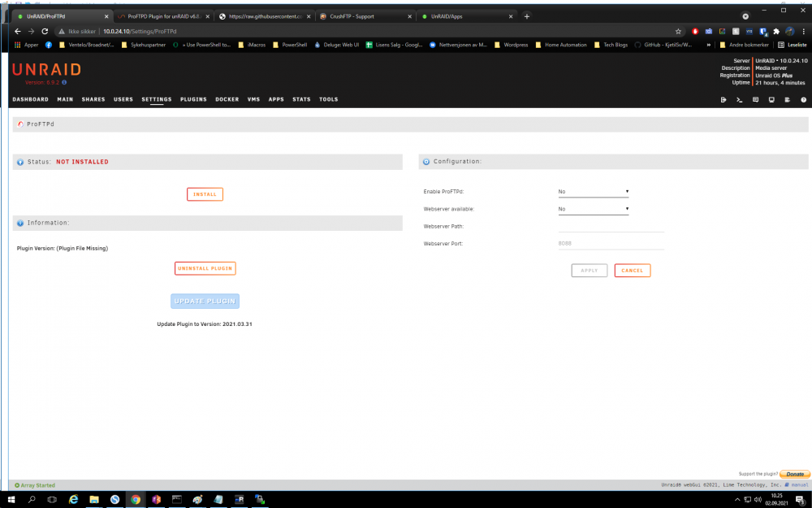
Task: Open the command prompt taskbar icon
Action: (x=176, y=500)
